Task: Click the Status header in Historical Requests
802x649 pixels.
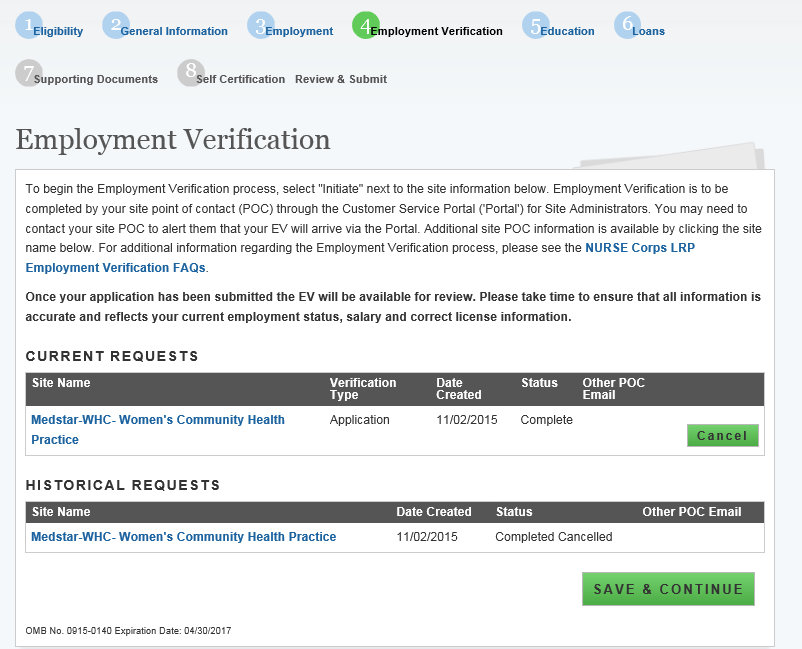Action: click(514, 512)
